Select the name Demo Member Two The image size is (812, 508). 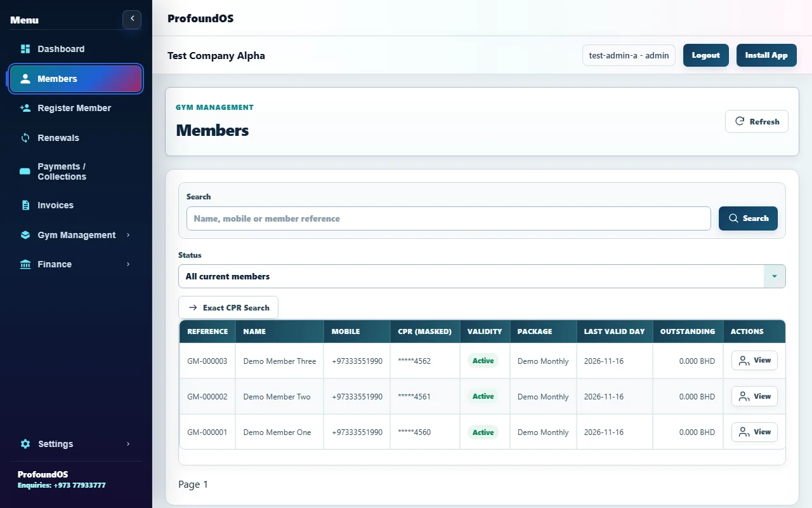point(277,396)
